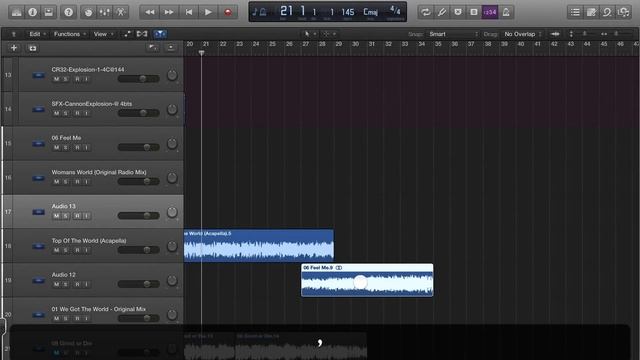Click the track icon of Top Of The World
The image size is (640, 360).
click(x=38, y=246)
